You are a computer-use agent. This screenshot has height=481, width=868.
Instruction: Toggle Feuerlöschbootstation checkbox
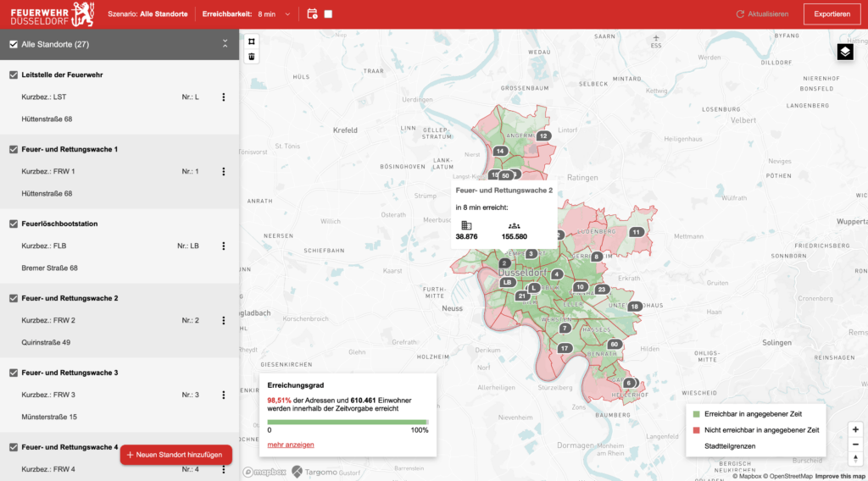[x=14, y=224]
